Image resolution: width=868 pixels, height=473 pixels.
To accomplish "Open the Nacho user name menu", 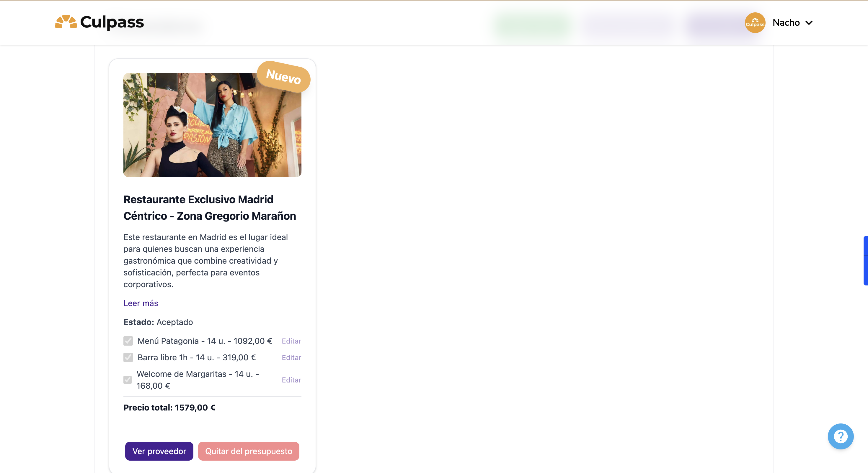I will point(786,22).
